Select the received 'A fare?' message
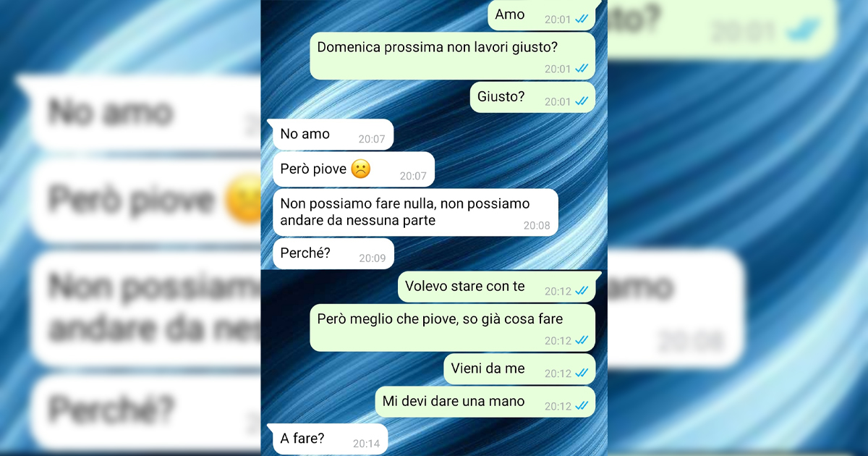 [328, 439]
